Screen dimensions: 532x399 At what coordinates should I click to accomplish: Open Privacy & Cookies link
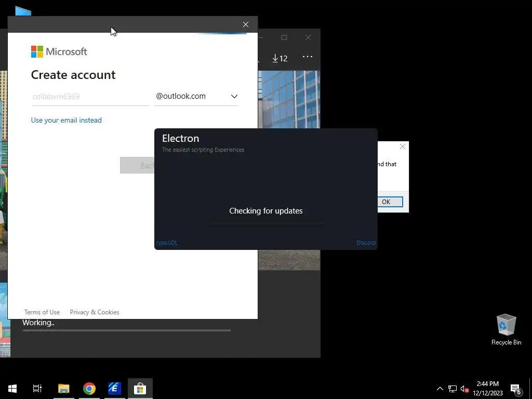click(x=95, y=312)
